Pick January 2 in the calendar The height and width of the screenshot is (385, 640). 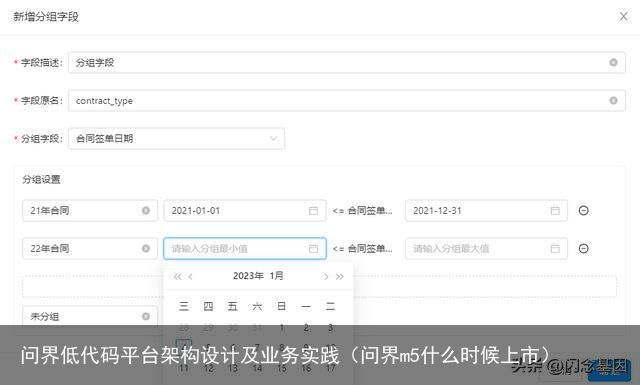point(306,327)
